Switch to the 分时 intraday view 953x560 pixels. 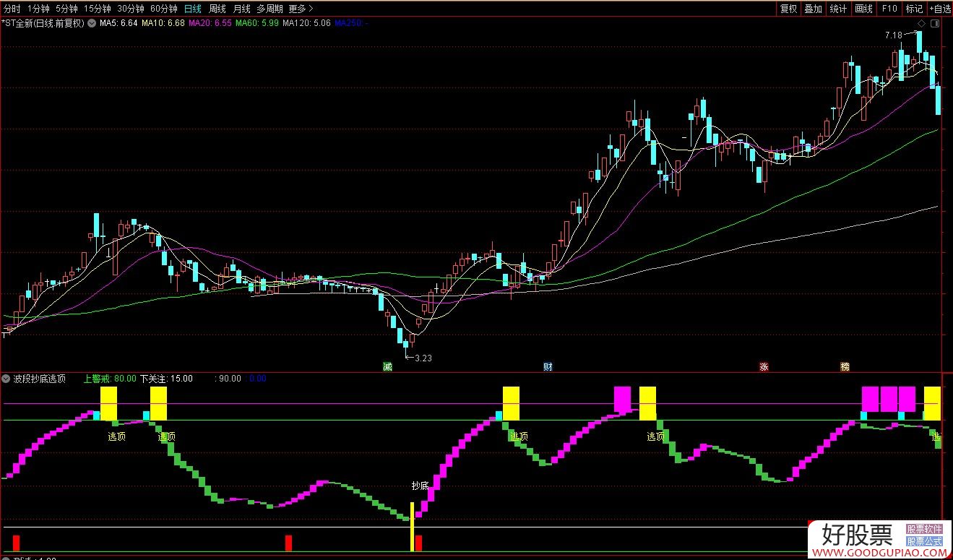(x=12, y=9)
